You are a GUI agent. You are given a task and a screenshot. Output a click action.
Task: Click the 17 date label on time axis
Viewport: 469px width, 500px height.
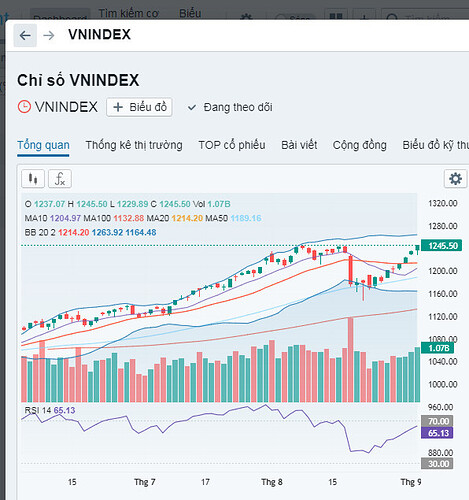click(205, 482)
